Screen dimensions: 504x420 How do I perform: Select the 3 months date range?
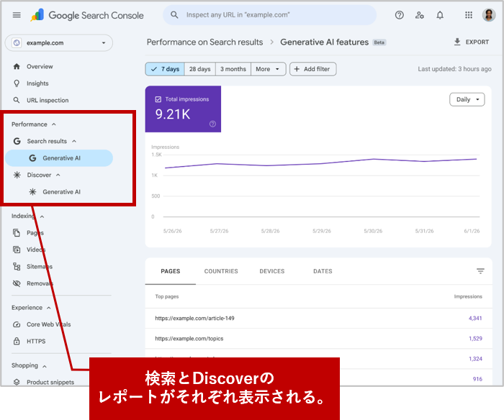[233, 69]
